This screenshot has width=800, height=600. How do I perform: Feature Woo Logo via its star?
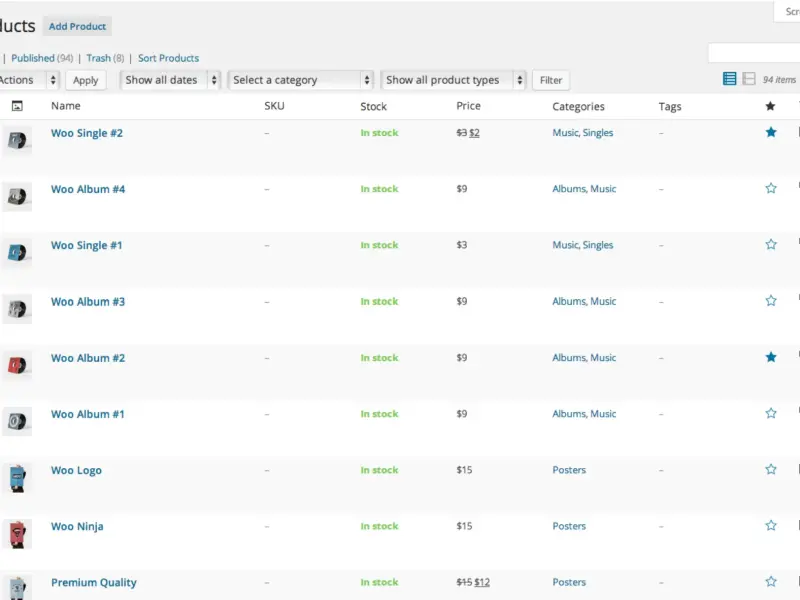(x=771, y=470)
